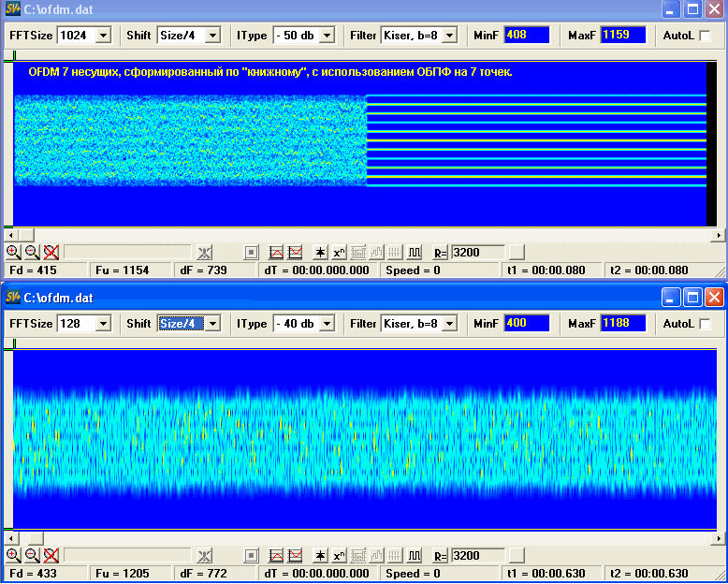
Task: Click the SV+ title icon of lower window
Action: click(x=12, y=298)
